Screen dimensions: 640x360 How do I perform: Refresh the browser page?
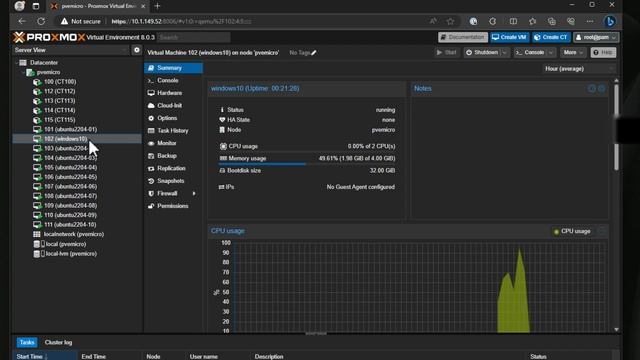click(x=41, y=21)
